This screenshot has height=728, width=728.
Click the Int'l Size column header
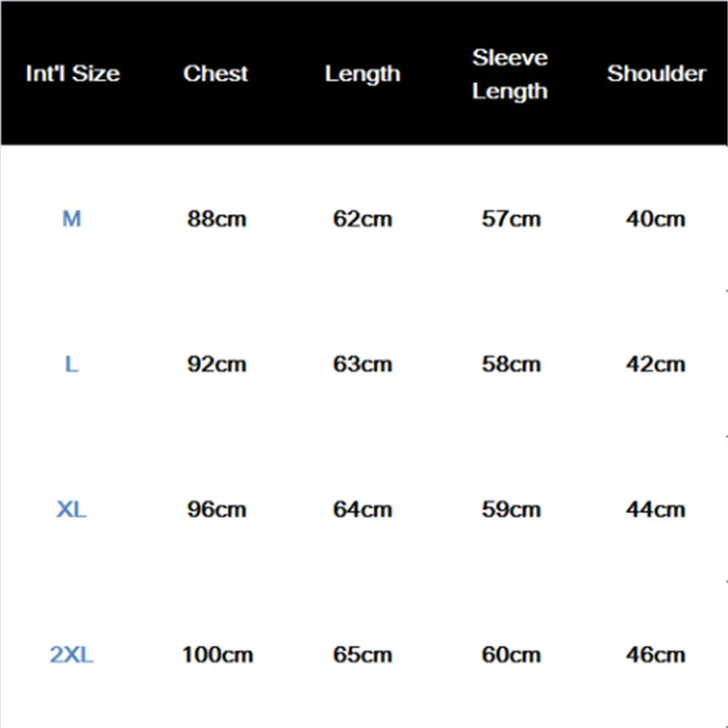73,74
